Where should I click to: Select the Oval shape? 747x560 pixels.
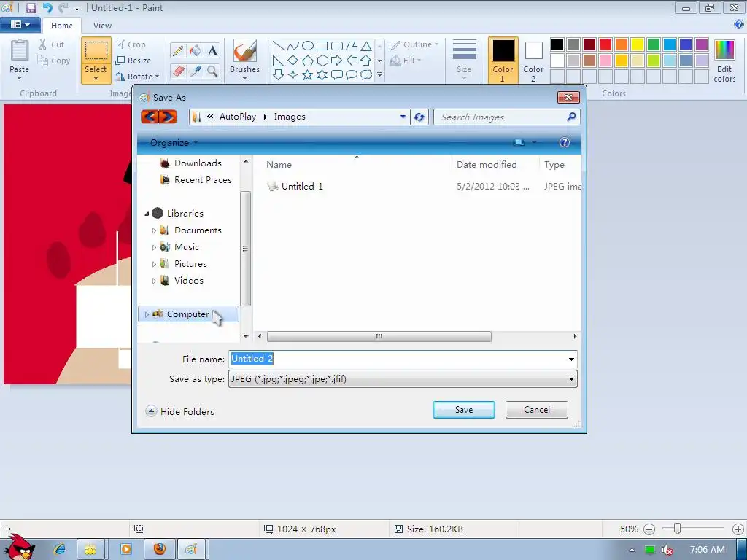coord(308,46)
